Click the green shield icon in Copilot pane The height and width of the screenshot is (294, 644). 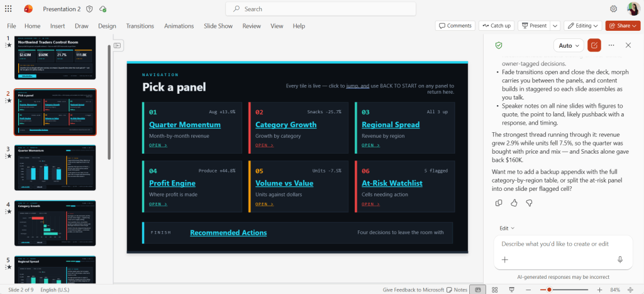point(499,45)
